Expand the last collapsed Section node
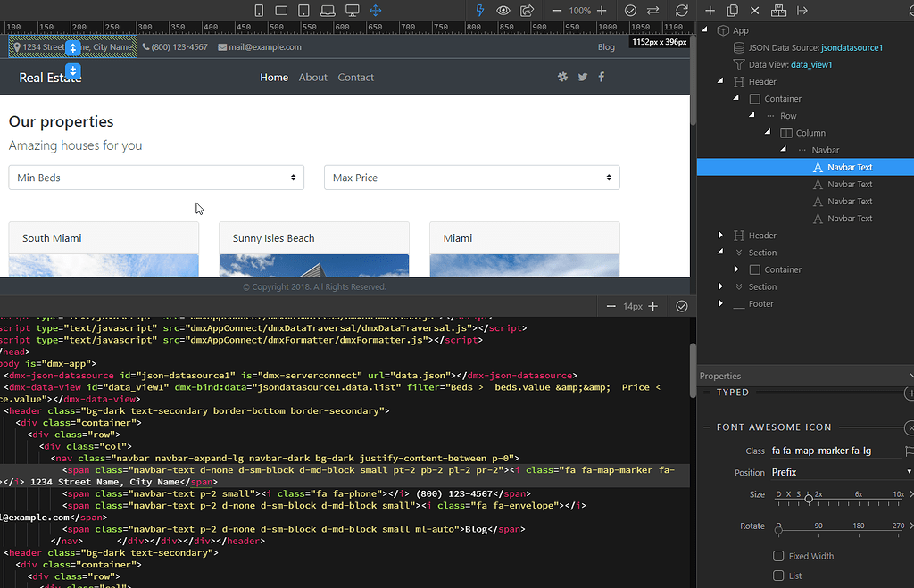The height and width of the screenshot is (588, 914). coord(720,286)
